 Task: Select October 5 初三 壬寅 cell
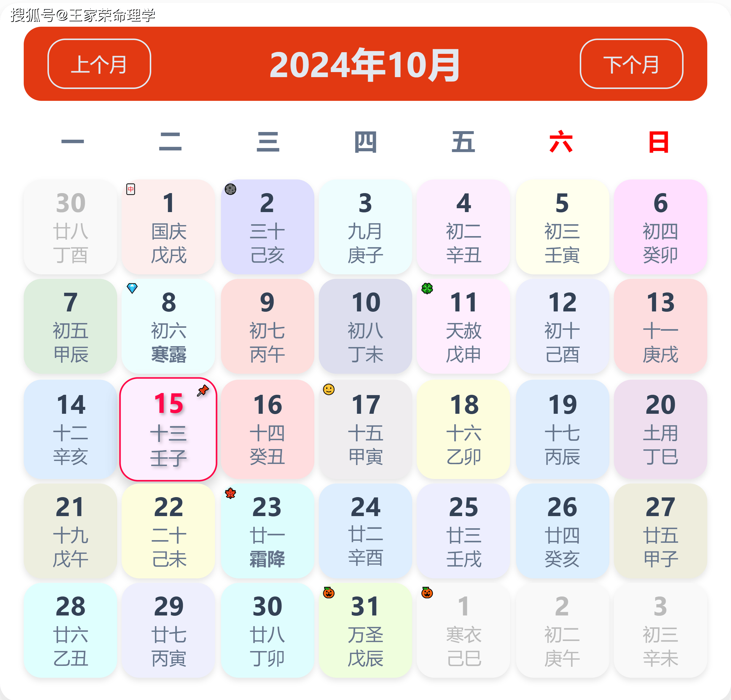click(563, 227)
